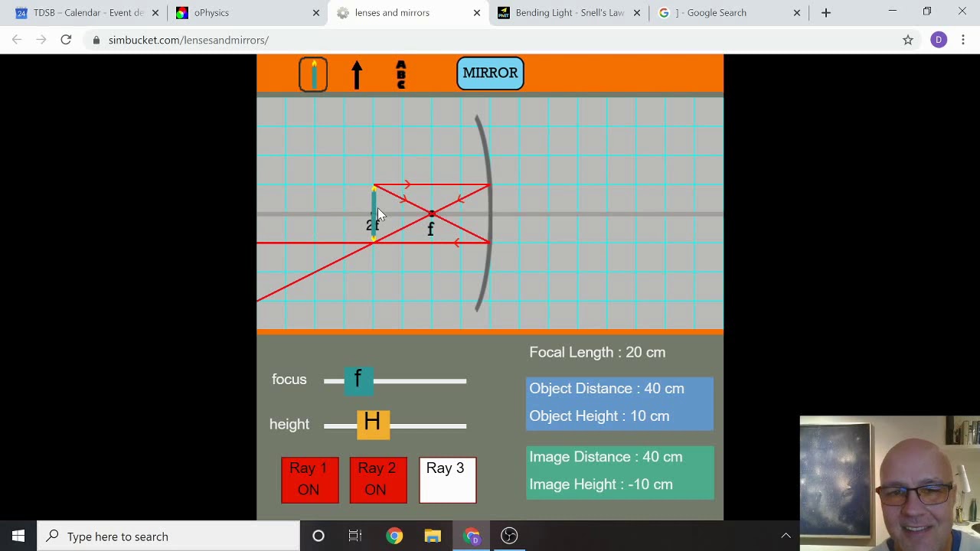This screenshot has height=551, width=980.
Task: Open a new browser tab
Action: click(826, 12)
